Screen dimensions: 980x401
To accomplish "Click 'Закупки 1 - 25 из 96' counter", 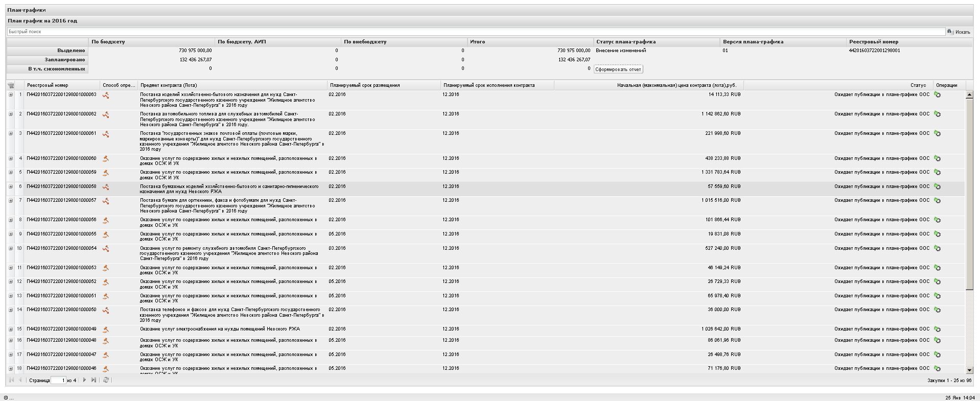I will point(949,381).
